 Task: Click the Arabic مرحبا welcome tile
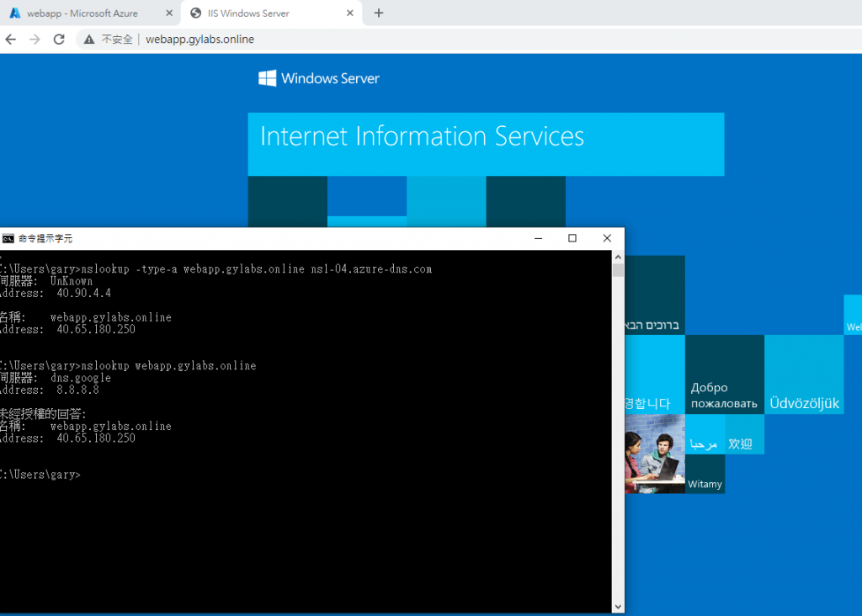coord(705,434)
